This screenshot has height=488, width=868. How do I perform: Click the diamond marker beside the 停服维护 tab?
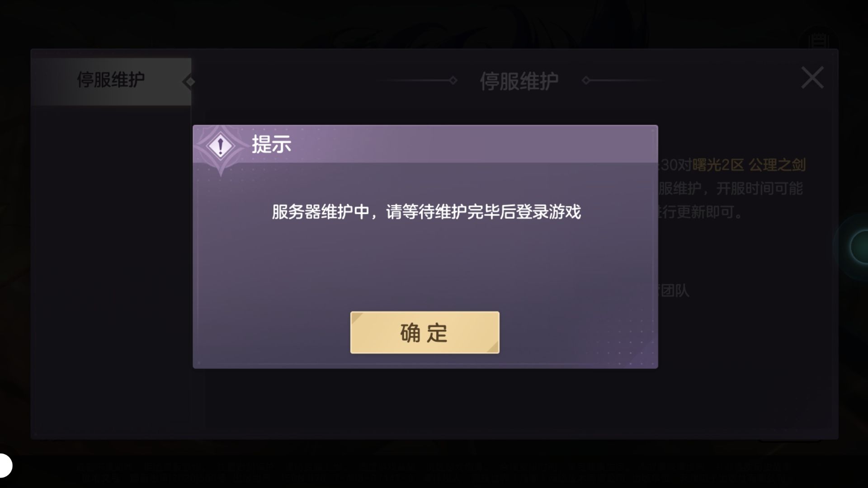tap(189, 82)
